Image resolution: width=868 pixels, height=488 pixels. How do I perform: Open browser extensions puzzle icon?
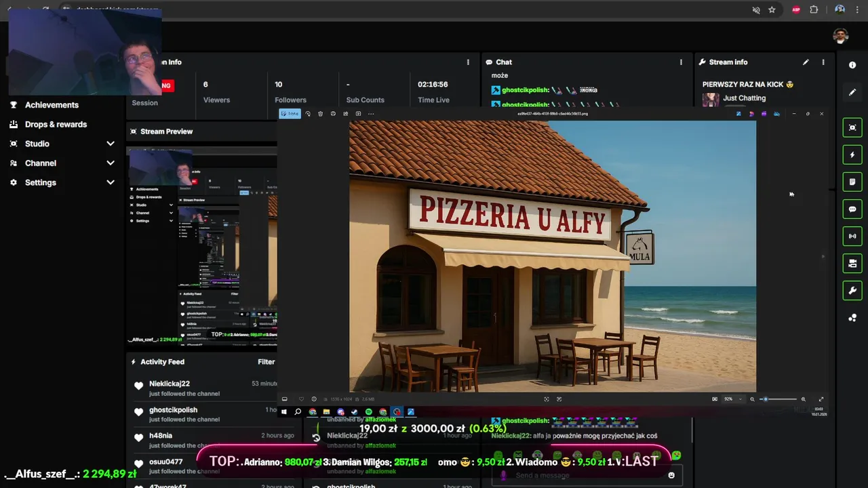pyautogui.click(x=814, y=10)
